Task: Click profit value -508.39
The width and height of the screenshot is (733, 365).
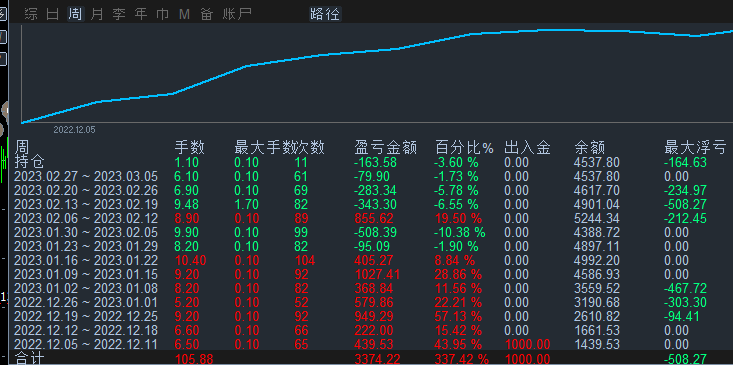Action: coord(375,232)
